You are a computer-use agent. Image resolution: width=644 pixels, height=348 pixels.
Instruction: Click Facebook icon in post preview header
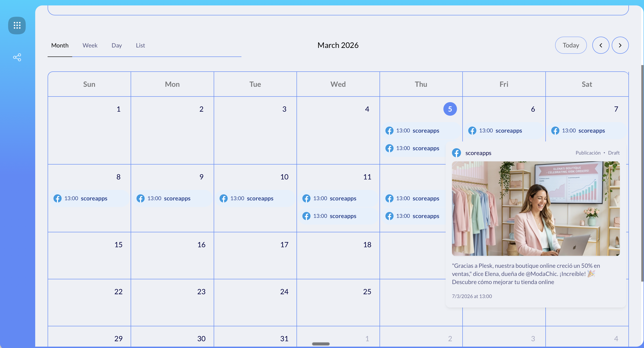(456, 153)
